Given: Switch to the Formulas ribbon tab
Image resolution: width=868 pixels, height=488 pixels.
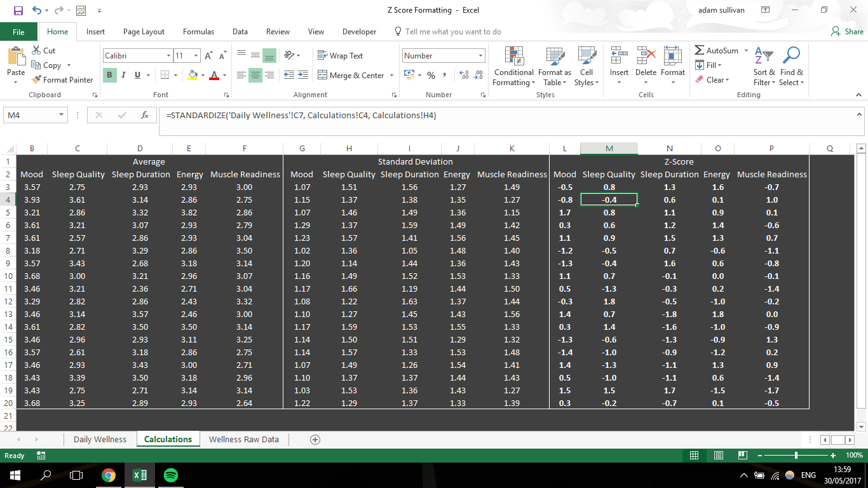Looking at the screenshot, I should [198, 31].
